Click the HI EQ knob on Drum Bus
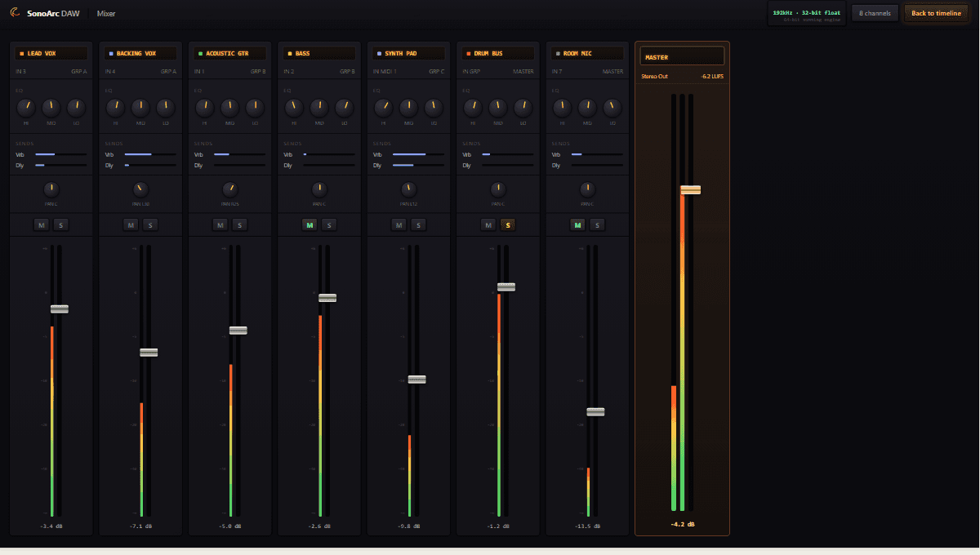Screen dimensions: 980x555 [474, 107]
